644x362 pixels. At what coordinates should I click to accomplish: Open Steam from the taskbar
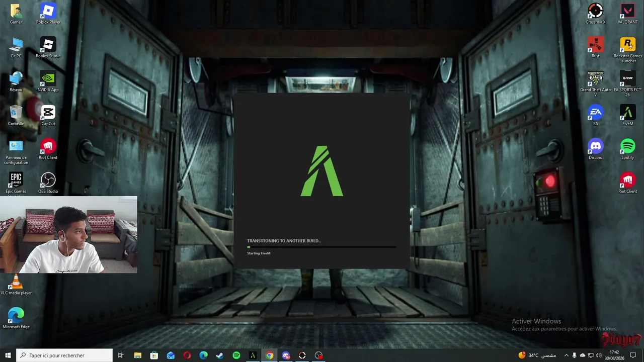point(220,355)
